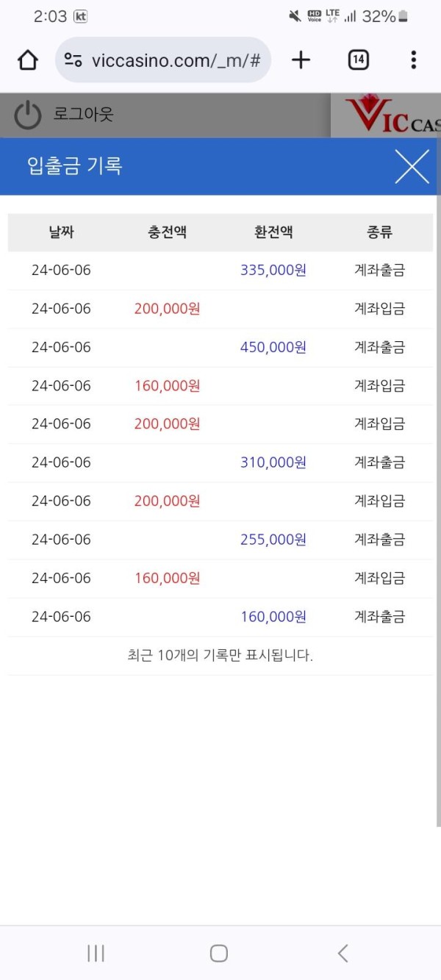Tap Android recent apps button

(x=96, y=954)
